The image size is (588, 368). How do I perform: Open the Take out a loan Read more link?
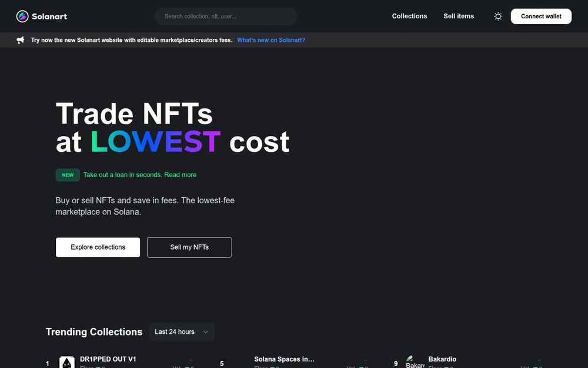pyautogui.click(x=140, y=175)
